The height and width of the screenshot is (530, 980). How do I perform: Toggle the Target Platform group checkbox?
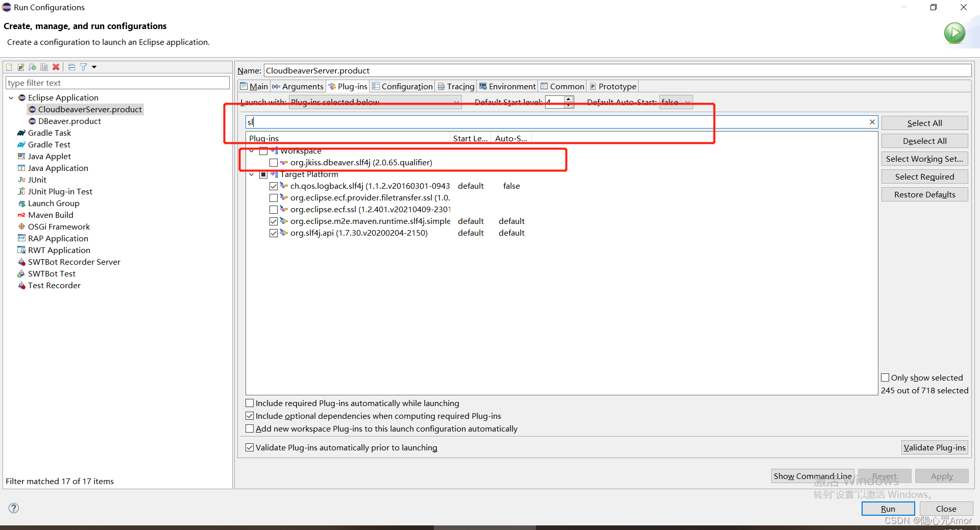point(263,174)
